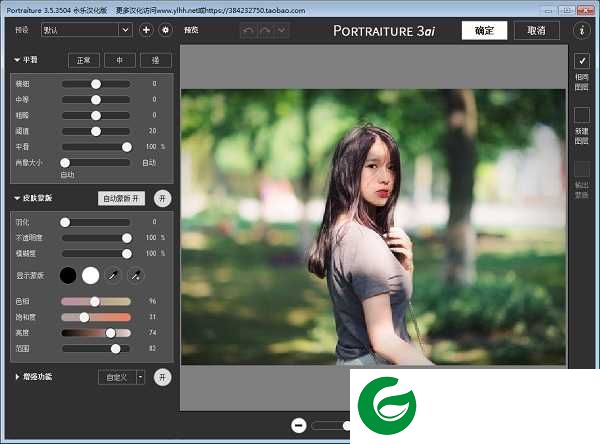Click the 肖像大小 slider
Viewport: 600px width, 444px height.
[x=95, y=163]
